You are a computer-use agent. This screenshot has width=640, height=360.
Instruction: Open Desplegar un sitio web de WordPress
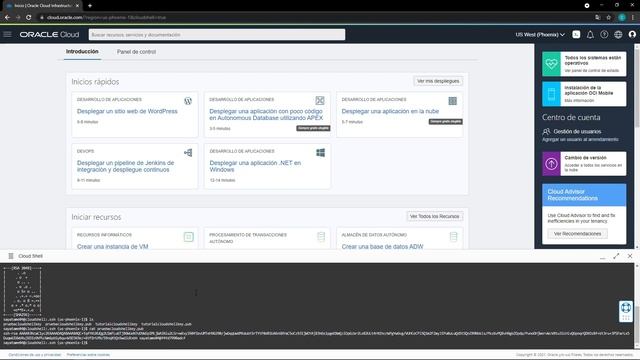tap(127, 111)
